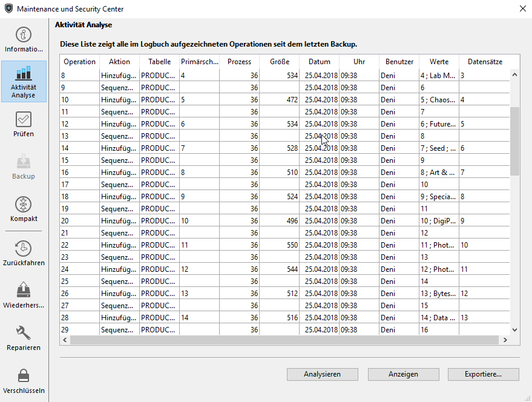
Task: Click the Exportiere... button
Action: coord(483,374)
